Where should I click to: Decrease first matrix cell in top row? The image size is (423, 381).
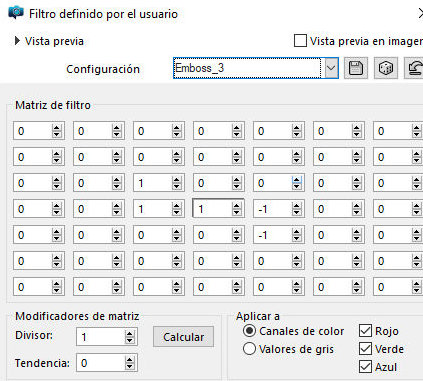(x=56, y=135)
